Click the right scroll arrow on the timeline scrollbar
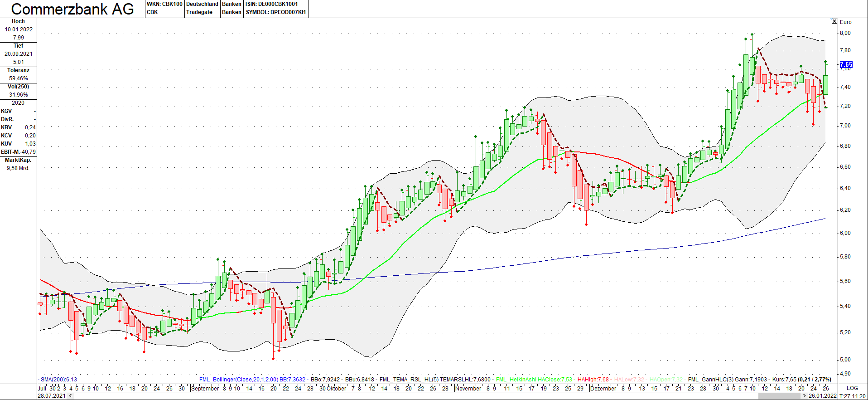Image resolution: width=868 pixels, height=400 pixels. point(805,396)
